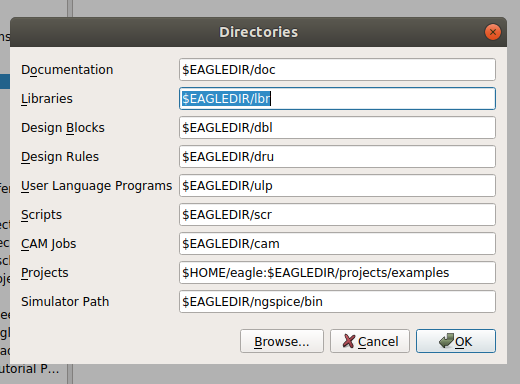Confirm the directory settings with OK
This screenshot has width=520, height=384.
(456, 341)
